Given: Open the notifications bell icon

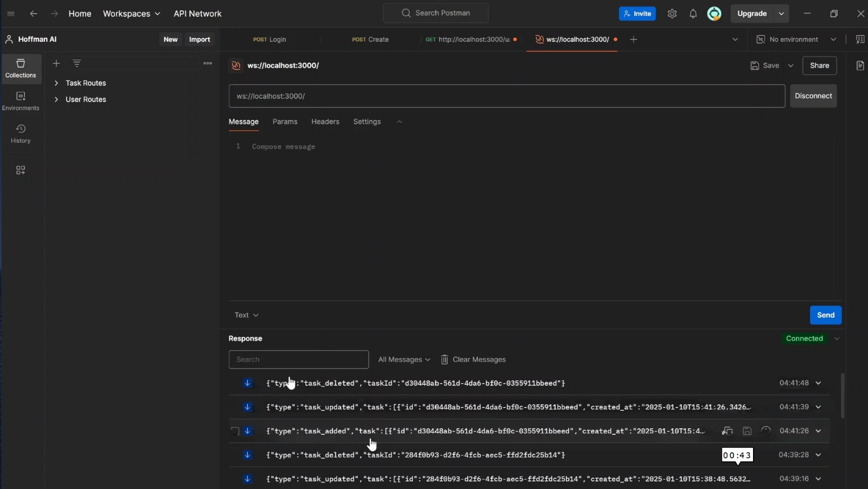Looking at the screenshot, I should (693, 14).
